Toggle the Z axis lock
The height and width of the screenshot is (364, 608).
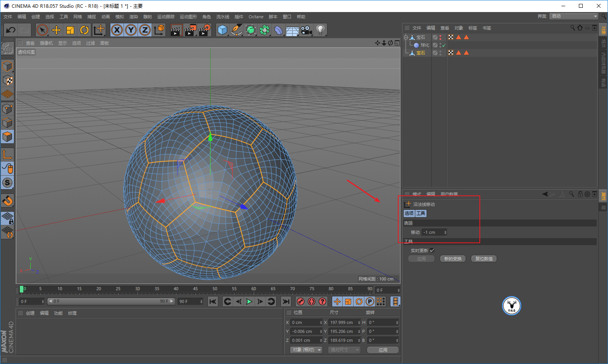[x=145, y=30]
